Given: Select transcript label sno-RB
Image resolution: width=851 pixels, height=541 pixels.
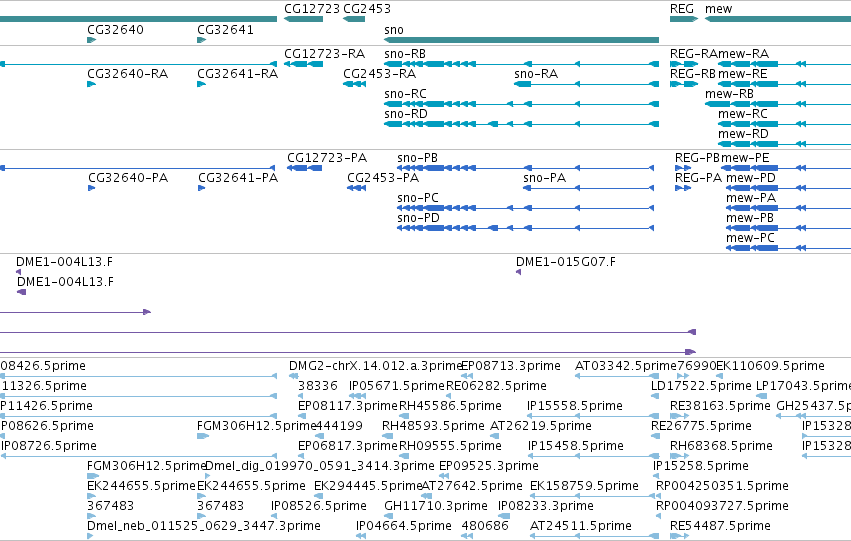Looking at the screenshot, I should 405,54.
